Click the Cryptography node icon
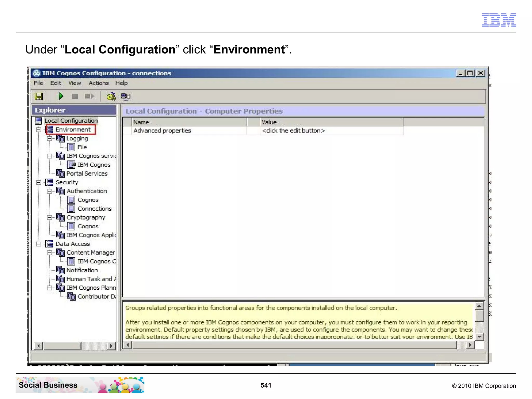Viewport: 532px width, 399px height. [x=61, y=217]
